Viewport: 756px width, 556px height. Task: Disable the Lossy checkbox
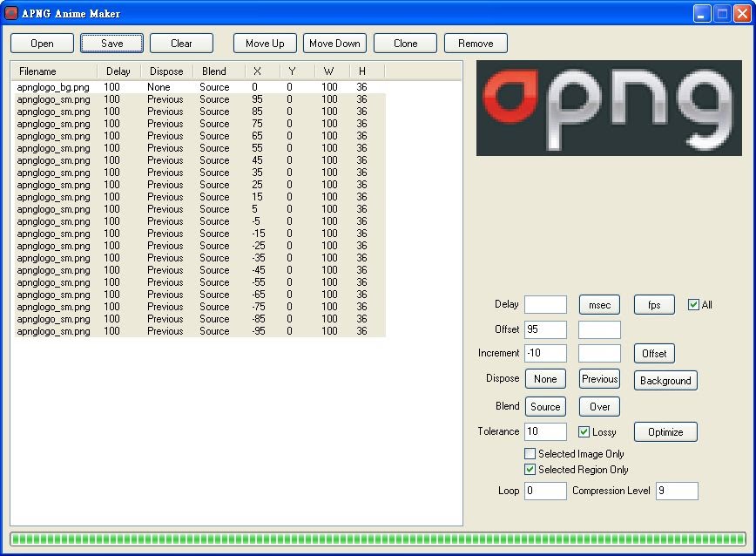pyautogui.click(x=584, y=432)
